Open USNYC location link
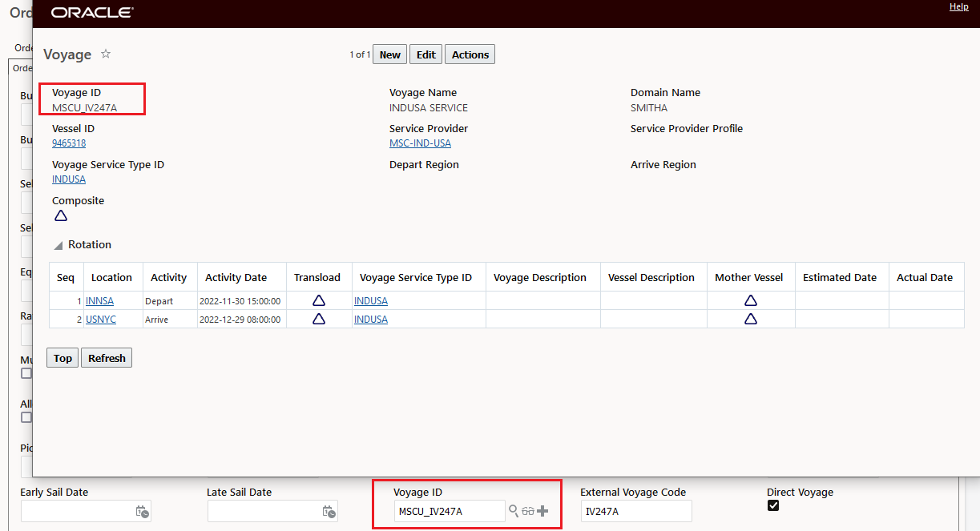 pyautogui.click(x=101, y=320)
